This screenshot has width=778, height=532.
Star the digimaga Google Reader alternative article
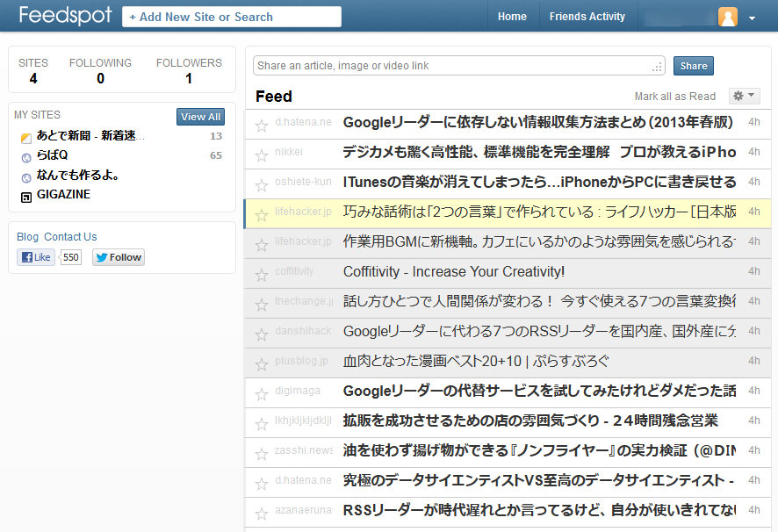click(261, 392)
